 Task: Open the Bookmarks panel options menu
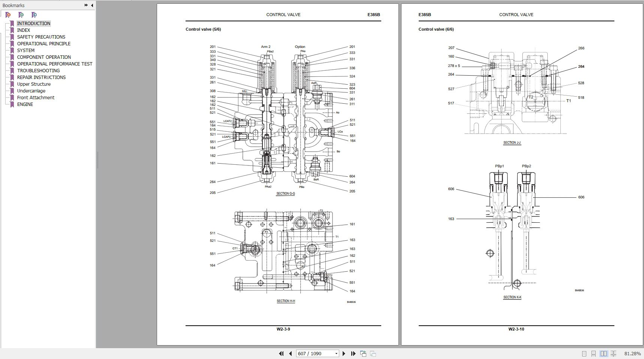[86, 5]
